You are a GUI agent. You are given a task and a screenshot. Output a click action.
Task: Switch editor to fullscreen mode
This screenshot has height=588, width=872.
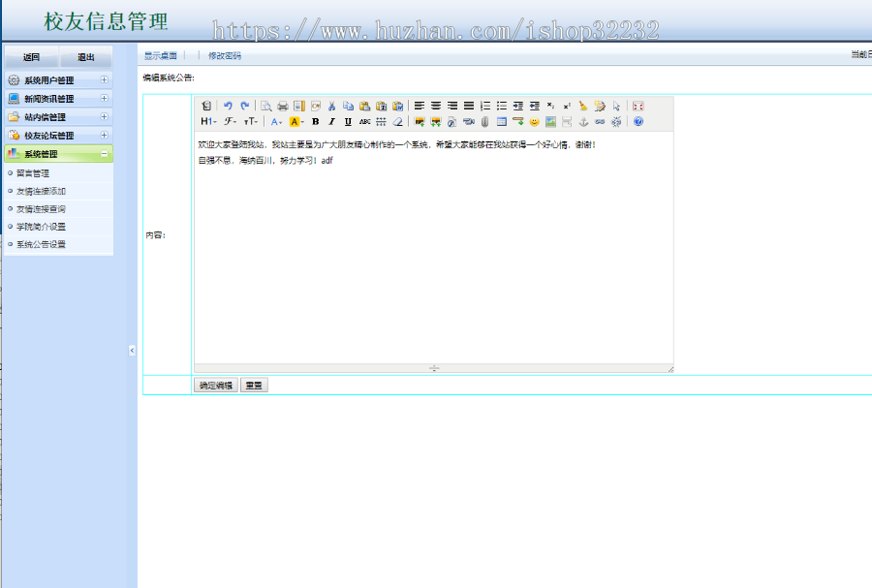[x=638, y=106]
